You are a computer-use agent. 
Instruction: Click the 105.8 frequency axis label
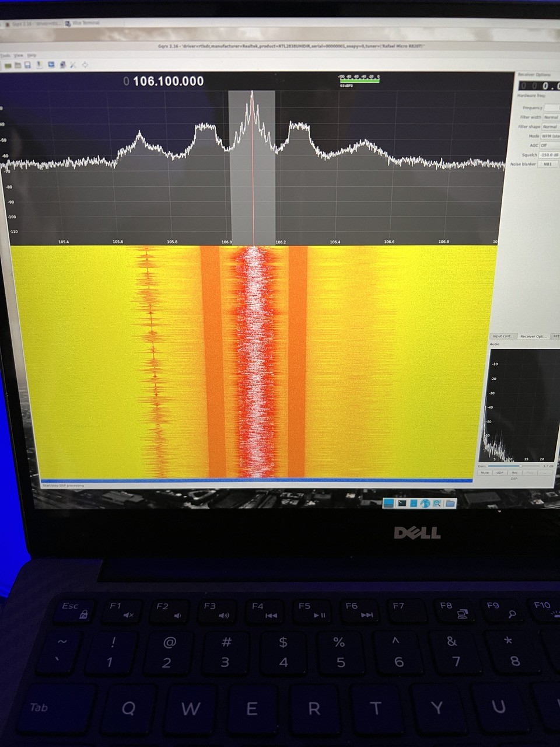coord(172,242)
